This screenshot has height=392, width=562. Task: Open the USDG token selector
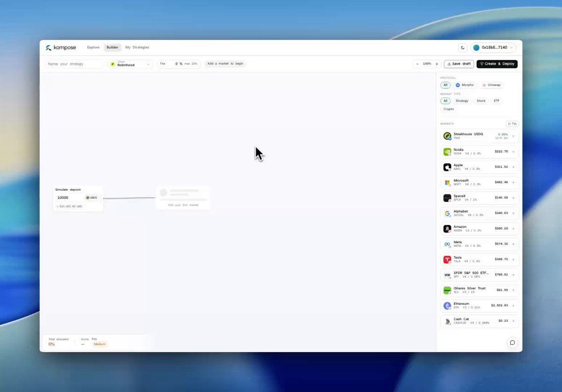91,198
